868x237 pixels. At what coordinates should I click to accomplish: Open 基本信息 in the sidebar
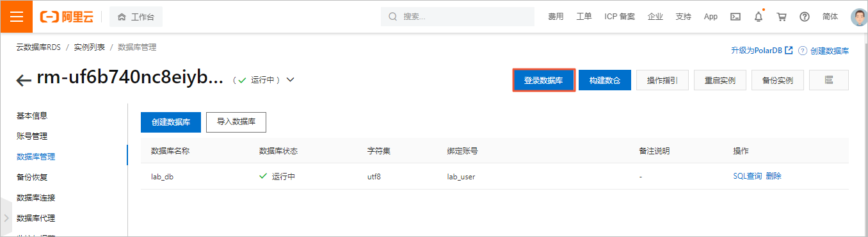32,116
